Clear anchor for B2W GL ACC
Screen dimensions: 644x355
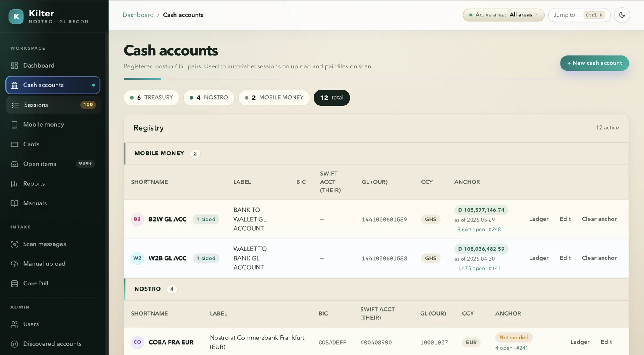click(x=599, y=219)
